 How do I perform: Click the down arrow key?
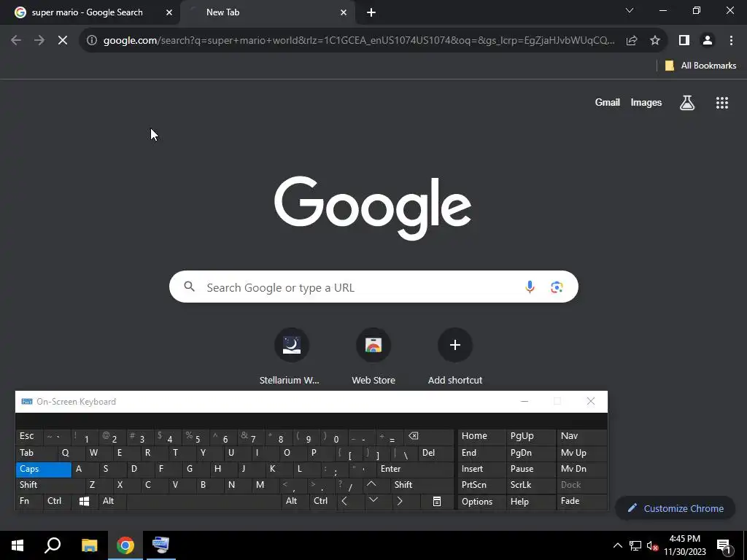coord(379,501)
